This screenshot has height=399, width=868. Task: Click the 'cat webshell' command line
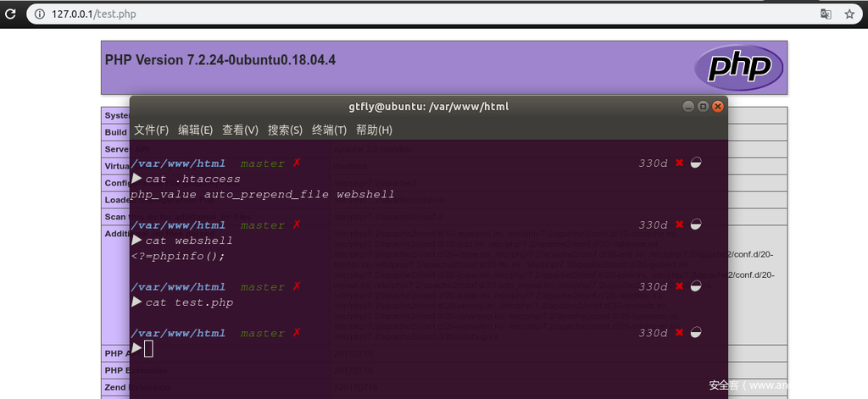point(189,241)
